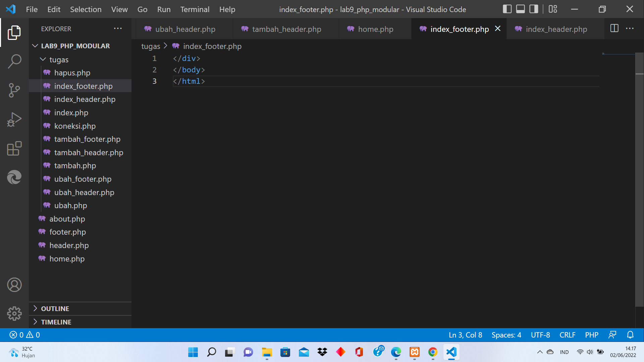Toggle primary side bar layout icon
This screenshot has height=362, width=644.
pyautogui.click(x=507, y=9)
